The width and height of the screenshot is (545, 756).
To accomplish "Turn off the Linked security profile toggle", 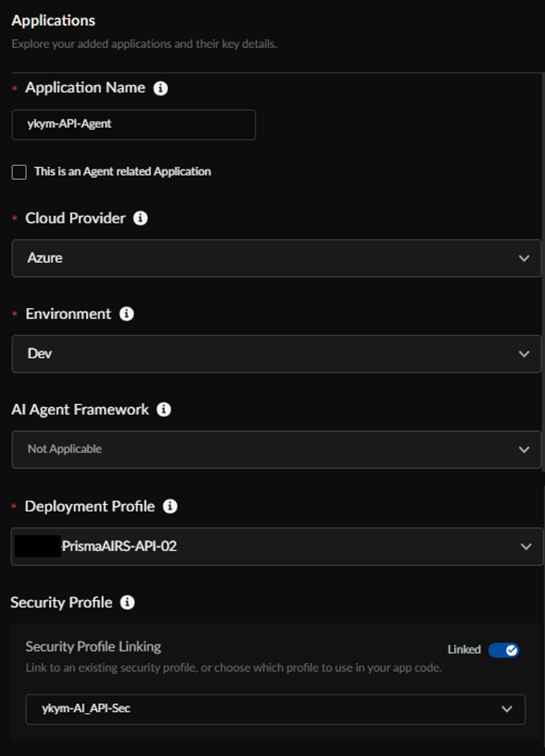I will [504, 650].
